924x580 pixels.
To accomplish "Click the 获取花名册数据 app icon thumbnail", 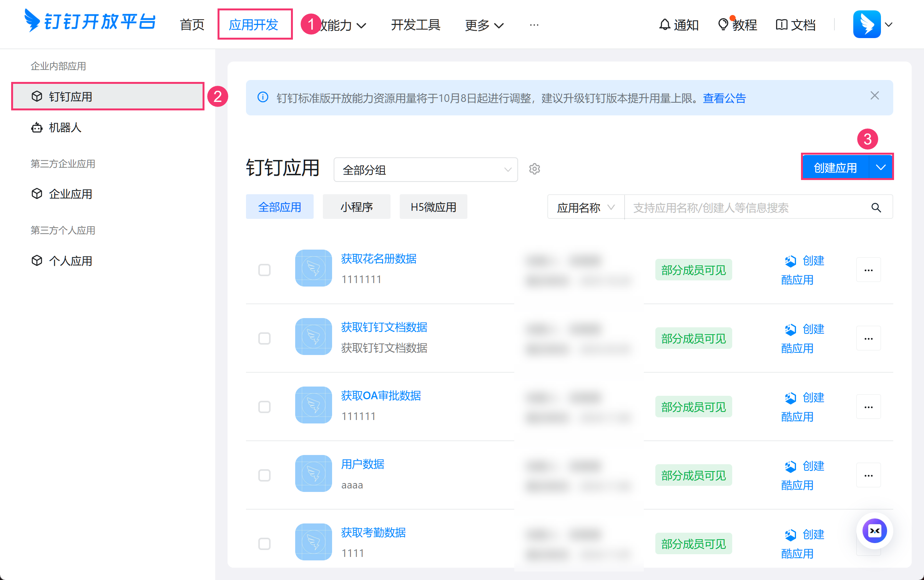I will (x=313, y=268).
